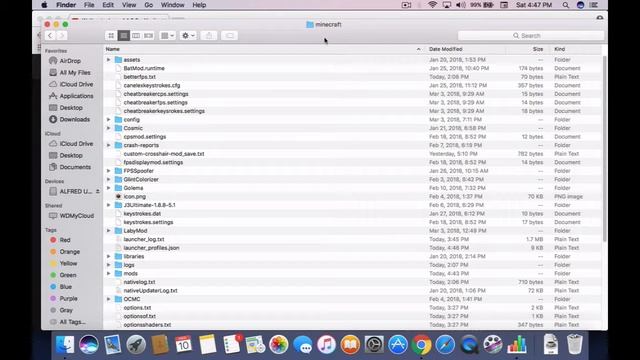
Task: Open Google Chrome from the Dock
Action: (x=422, y=344)
